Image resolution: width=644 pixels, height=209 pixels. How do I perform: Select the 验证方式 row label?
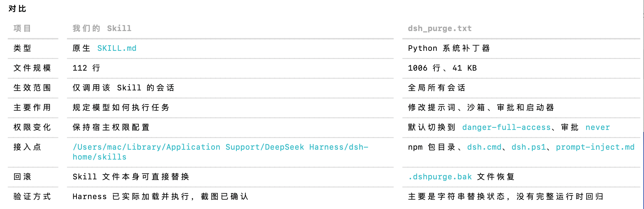click(x=32, y=197)
